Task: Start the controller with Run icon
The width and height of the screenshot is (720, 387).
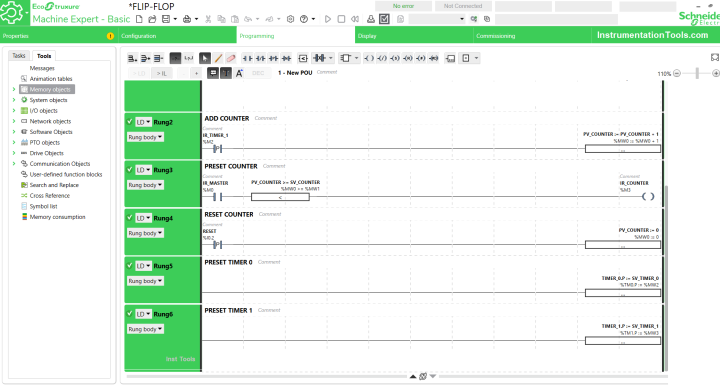Action: pyautogui.click(x=327, y=19)
